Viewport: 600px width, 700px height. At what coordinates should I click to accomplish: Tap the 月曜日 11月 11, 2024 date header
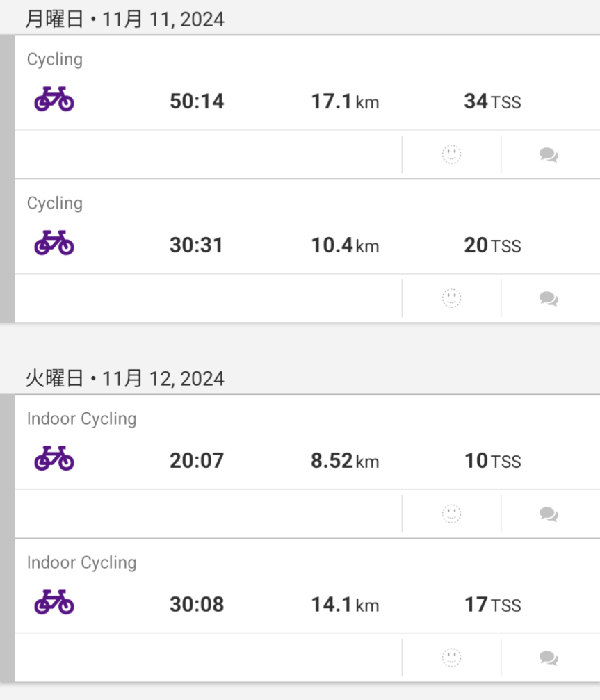coord(124,19)
